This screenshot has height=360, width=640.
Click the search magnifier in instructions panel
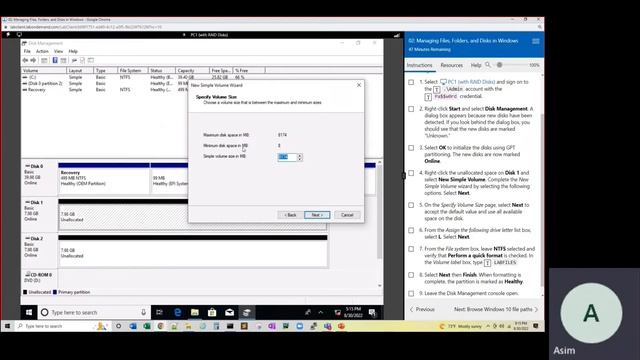(488, 65)
